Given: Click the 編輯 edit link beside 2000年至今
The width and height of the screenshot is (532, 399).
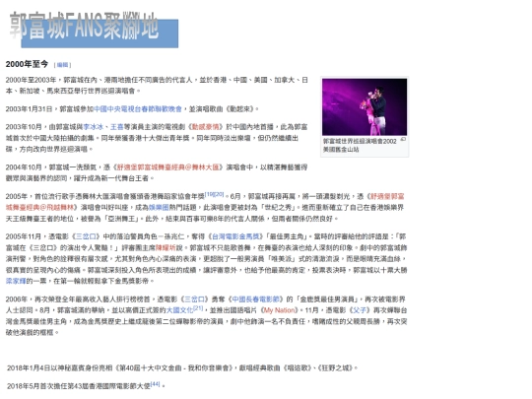Looking at the screenshot, I should pos(62,65).
